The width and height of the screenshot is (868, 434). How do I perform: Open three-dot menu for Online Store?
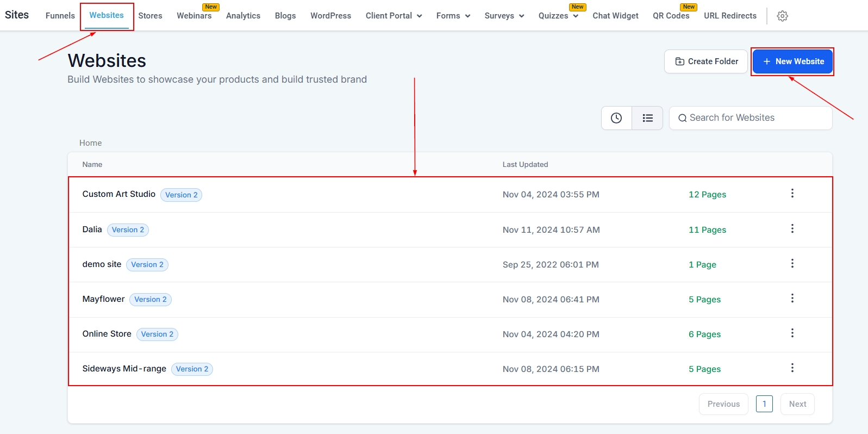792,333
